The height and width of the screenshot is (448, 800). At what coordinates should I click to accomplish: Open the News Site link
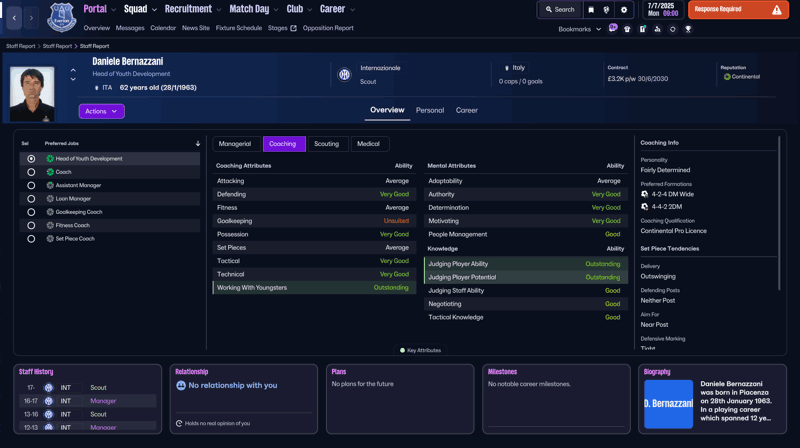pyautogui.click(x=196, y=28)
